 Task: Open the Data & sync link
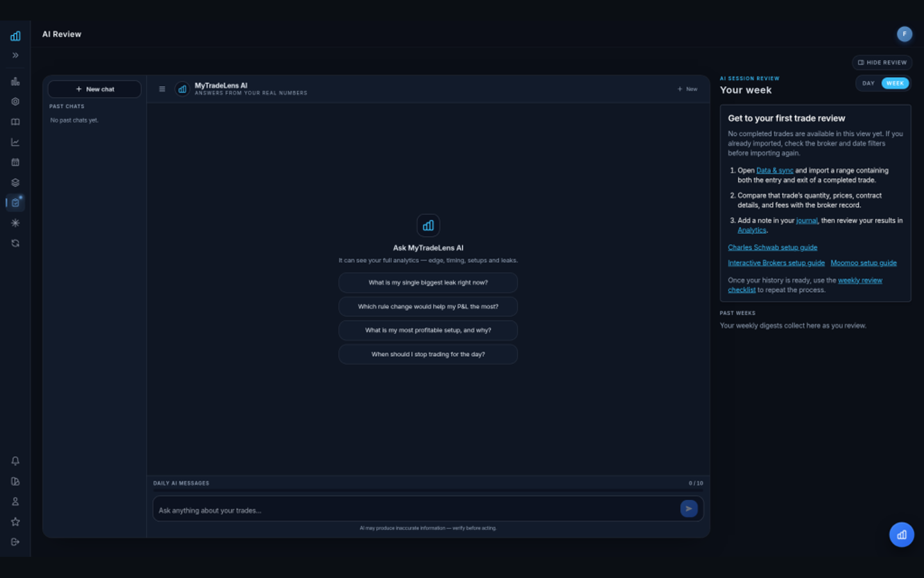(774, 170)
